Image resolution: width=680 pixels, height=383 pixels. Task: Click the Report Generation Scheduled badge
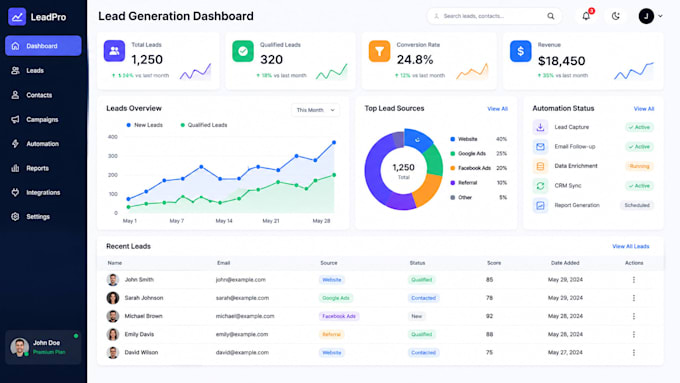point(637,205)
